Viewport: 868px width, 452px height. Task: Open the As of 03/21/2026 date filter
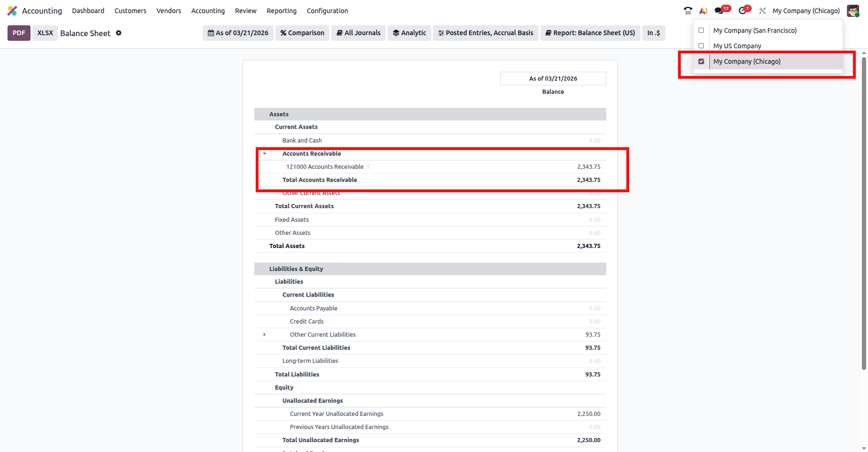(x=238, y=33)
